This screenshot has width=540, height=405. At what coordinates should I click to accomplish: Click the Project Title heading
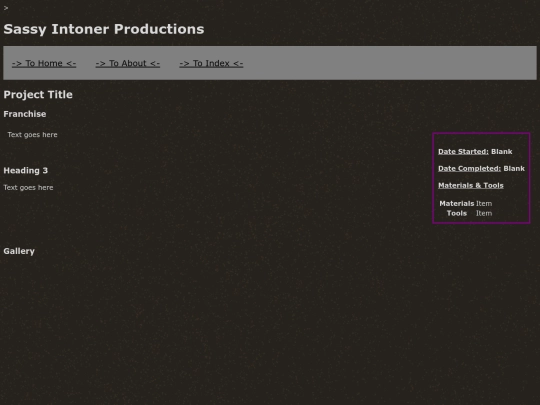(38, 95)
